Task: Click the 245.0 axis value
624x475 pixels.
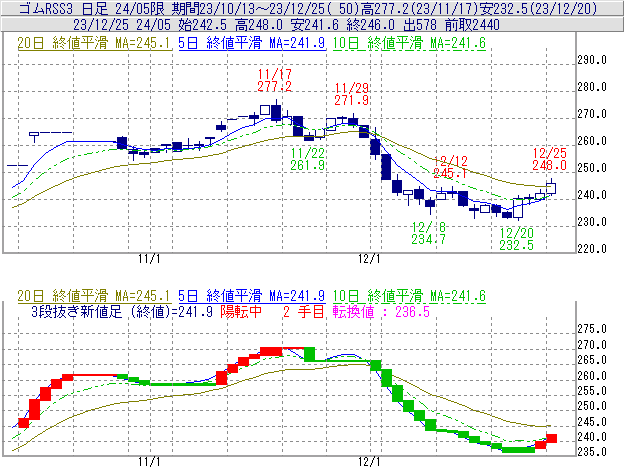Action: (x=592, y=422)
